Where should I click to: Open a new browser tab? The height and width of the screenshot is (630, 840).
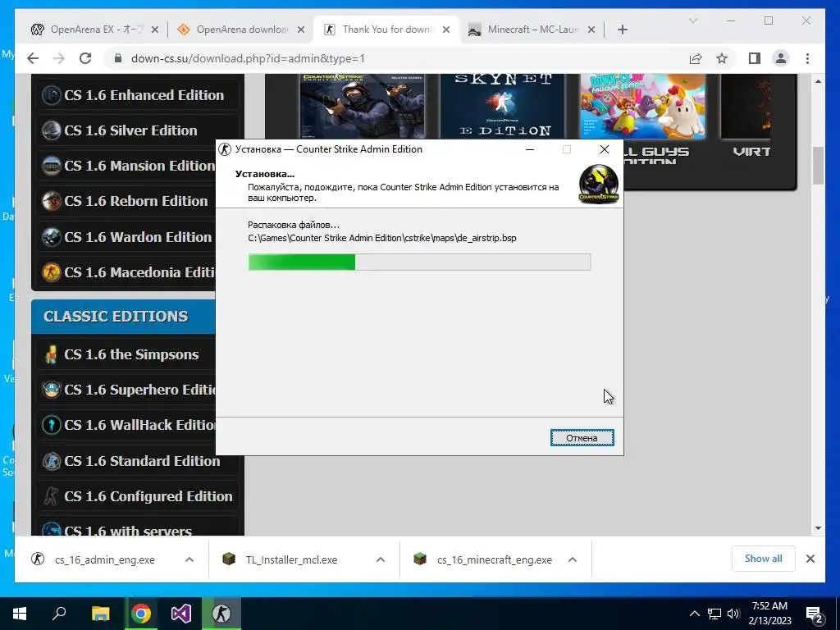(622, 30)
